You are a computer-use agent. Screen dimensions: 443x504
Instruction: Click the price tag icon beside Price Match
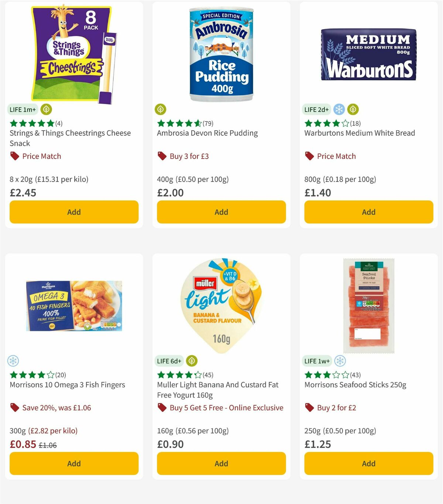point(15,156)
